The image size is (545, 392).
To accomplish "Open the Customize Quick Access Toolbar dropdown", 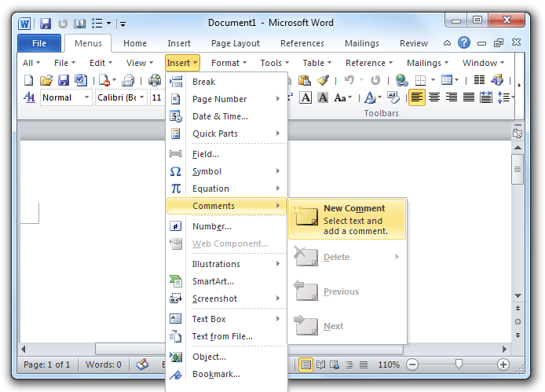I will click(123, 24).
